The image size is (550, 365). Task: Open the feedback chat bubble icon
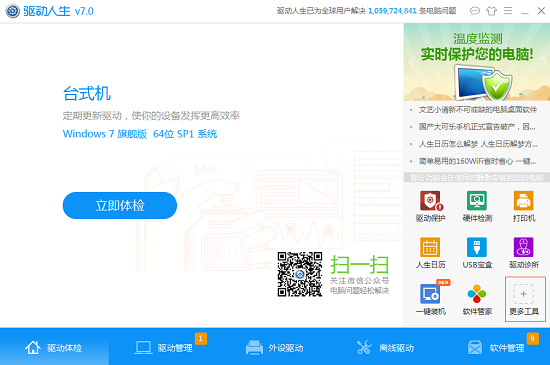[x=475, y=11]
